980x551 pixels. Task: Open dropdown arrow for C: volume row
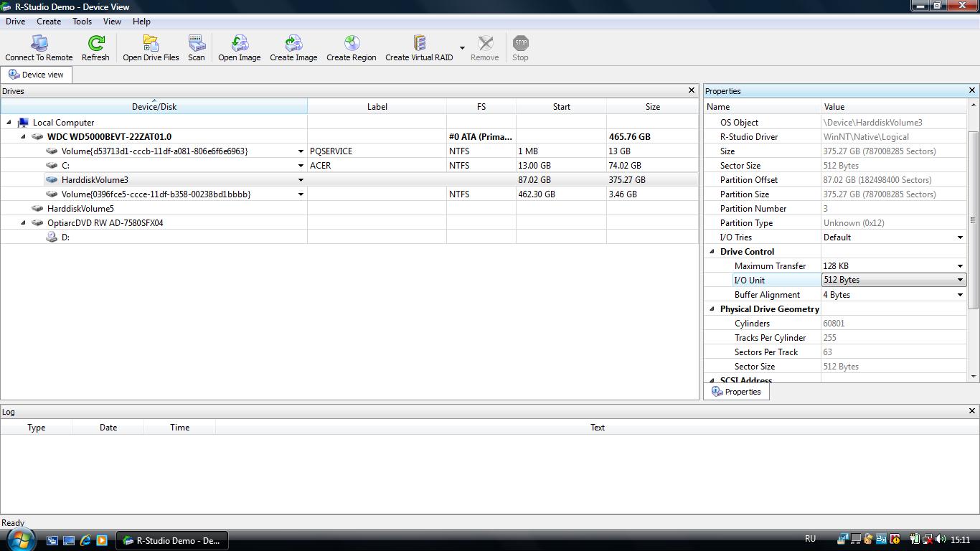click(x=301, y=166)
